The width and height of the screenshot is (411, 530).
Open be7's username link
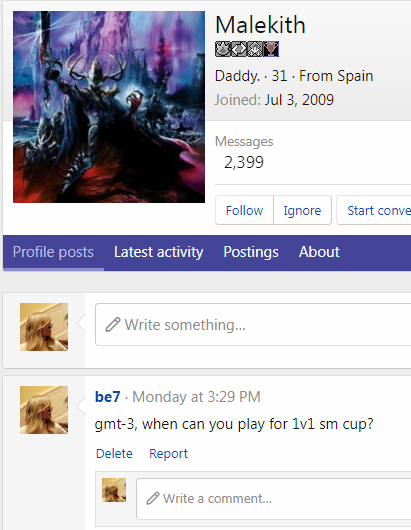pos(107,397)
